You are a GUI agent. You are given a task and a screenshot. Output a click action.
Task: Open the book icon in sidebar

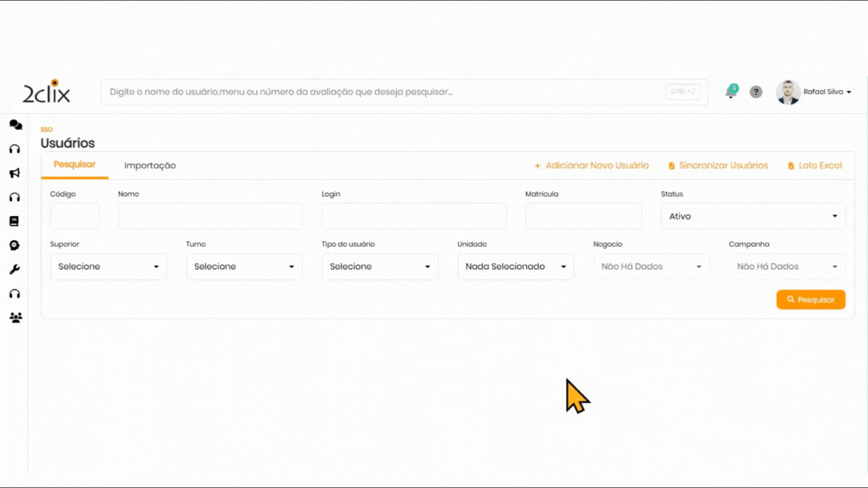point(14,221)
